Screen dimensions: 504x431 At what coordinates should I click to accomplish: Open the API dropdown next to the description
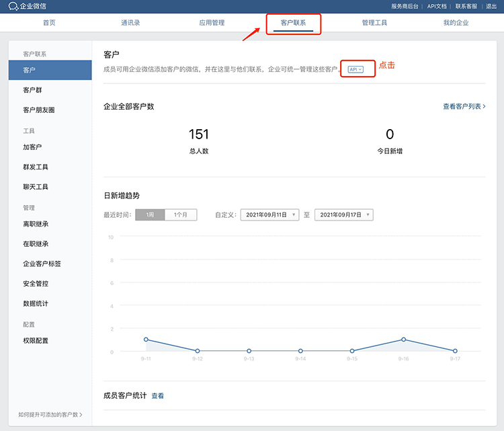click(x=355, y=69)
